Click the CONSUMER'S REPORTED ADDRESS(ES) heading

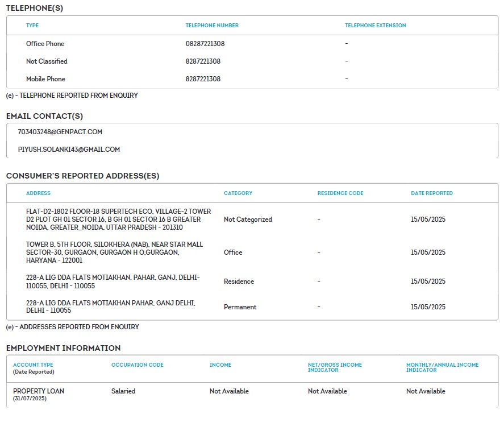82,176
